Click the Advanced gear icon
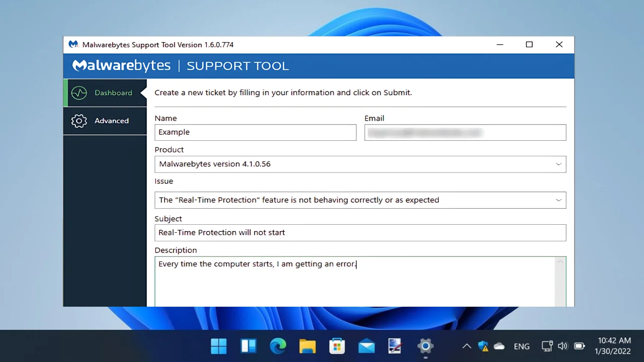The width and height of the screenshot is (644, 362). (x=79, y=121)
